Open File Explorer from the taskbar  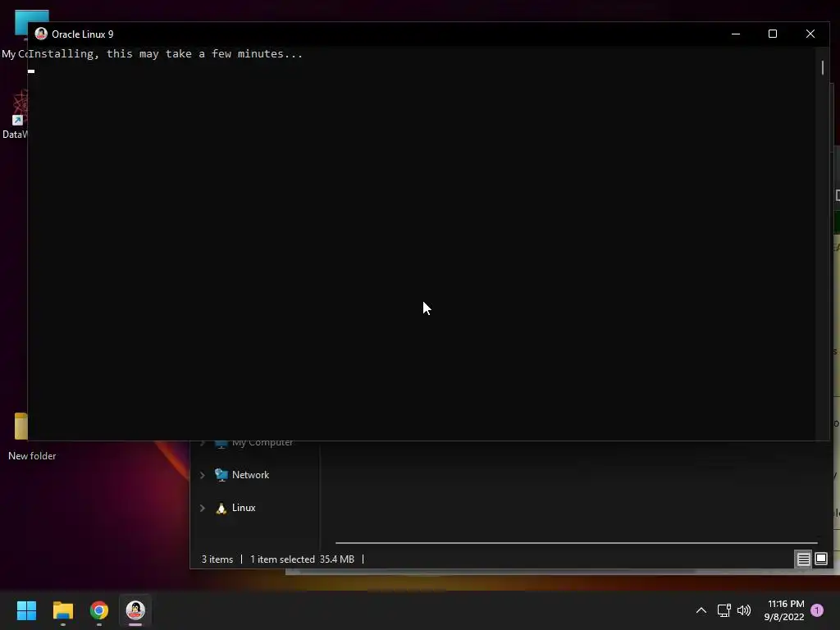(62, 610)
